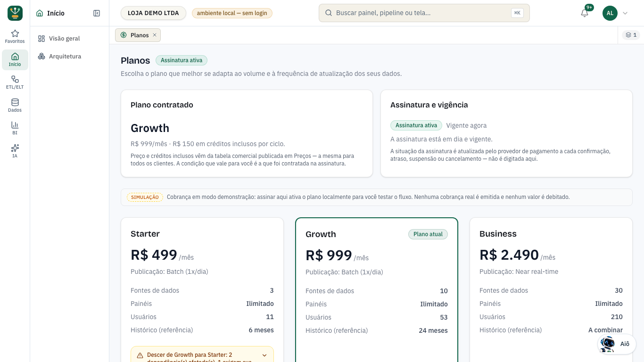Click the dollar icon on Planos tab
Viewport: 644px width, 362px height.
(x=124, y=35)
